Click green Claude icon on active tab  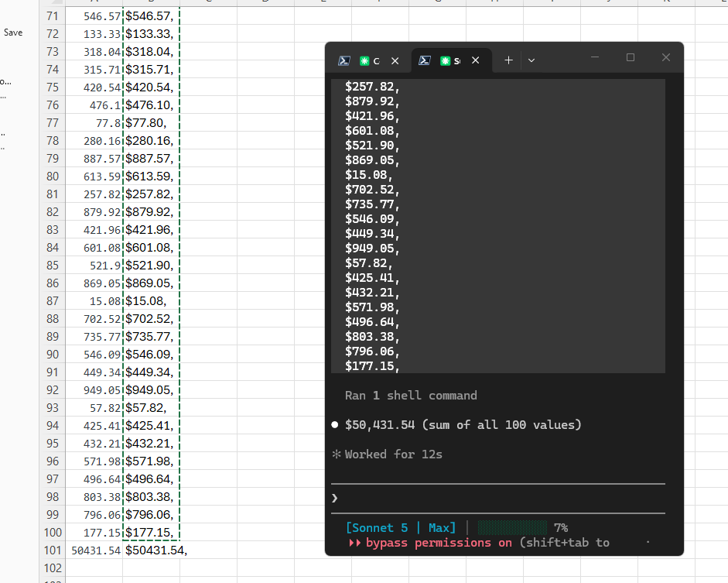tap(446, 61)
